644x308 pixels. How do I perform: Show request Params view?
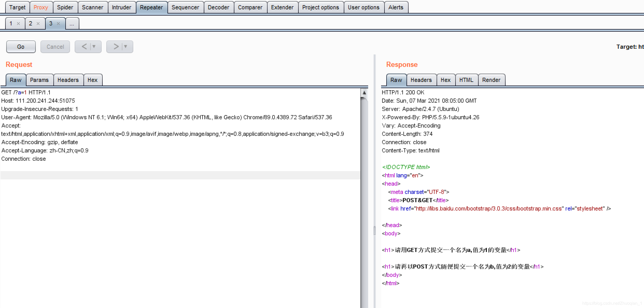39,80
